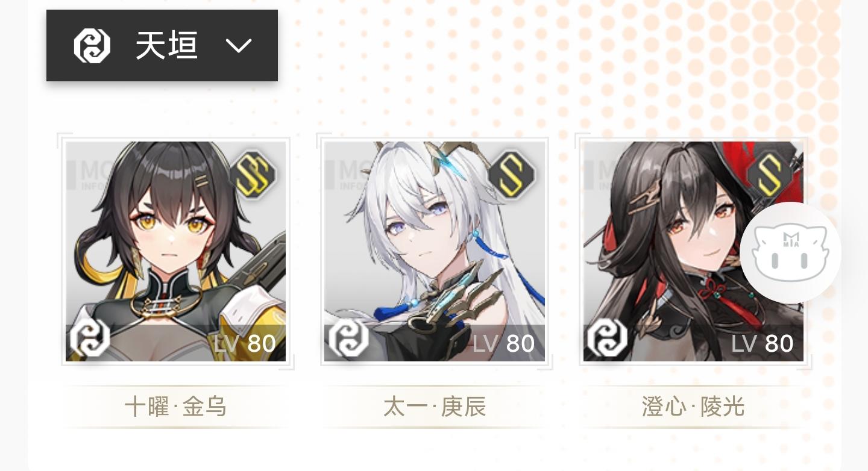Select the 澄心·陵光 character portrait

coord(693,251)
